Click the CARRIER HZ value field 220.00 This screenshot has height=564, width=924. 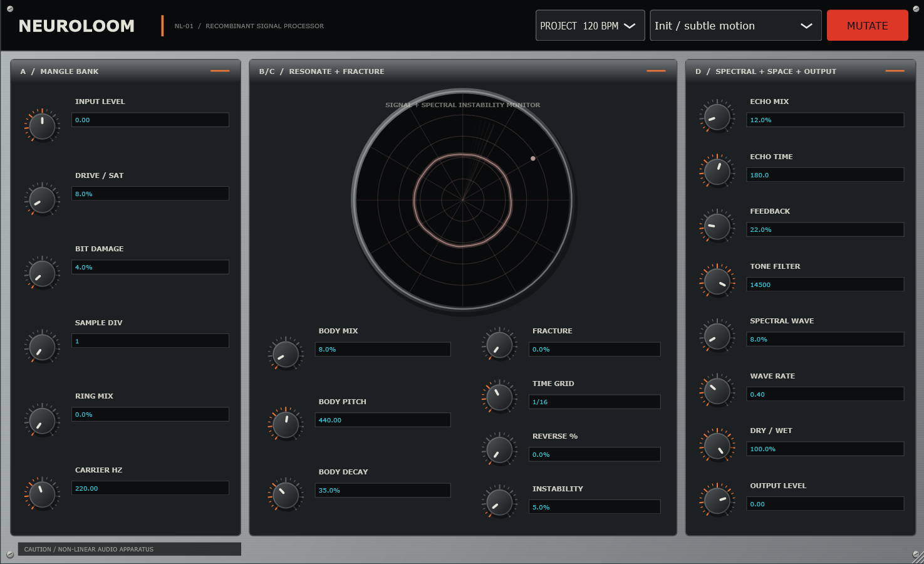point(150,488)
